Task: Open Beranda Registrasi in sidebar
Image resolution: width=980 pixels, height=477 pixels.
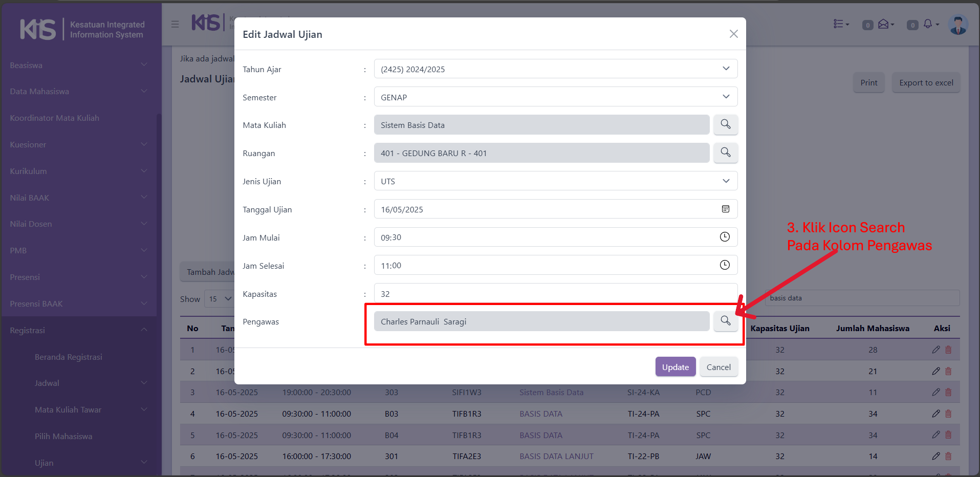Action: click(x=69, y=357)
